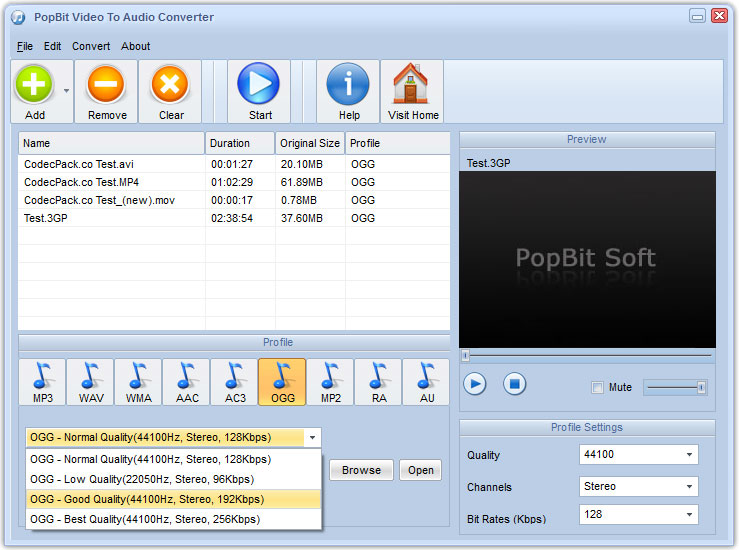739x550 pixels.
Task: Minimize the converter window
Action: coord(697,16)
